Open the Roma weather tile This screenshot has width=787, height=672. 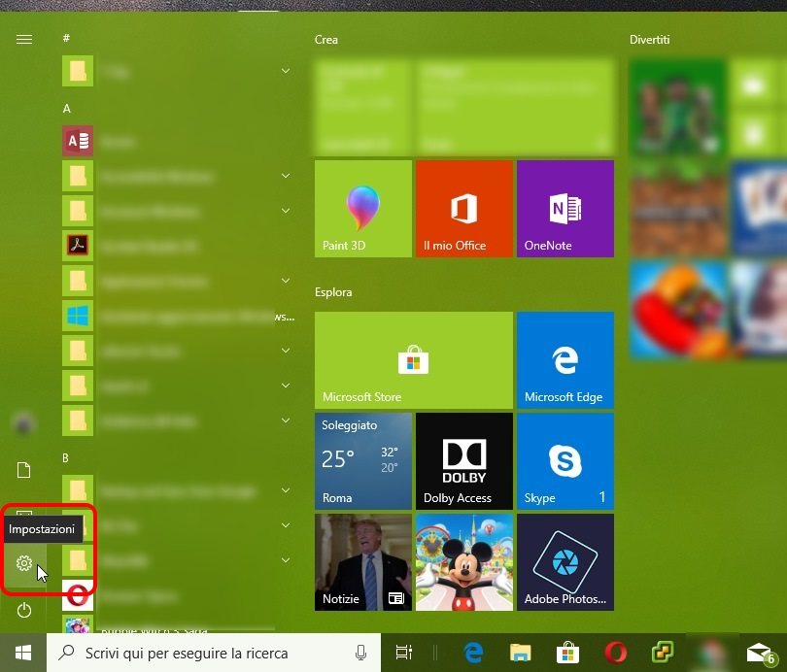coord(362,460)
